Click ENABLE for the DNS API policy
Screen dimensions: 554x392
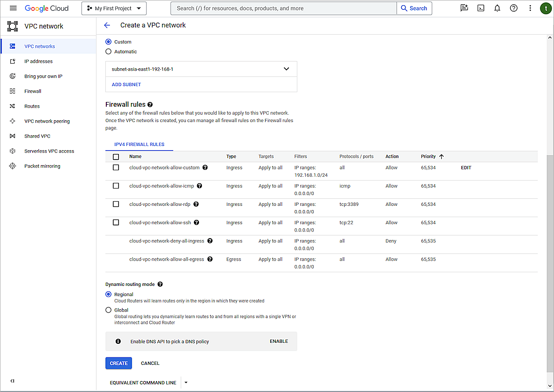coord(279,341)
